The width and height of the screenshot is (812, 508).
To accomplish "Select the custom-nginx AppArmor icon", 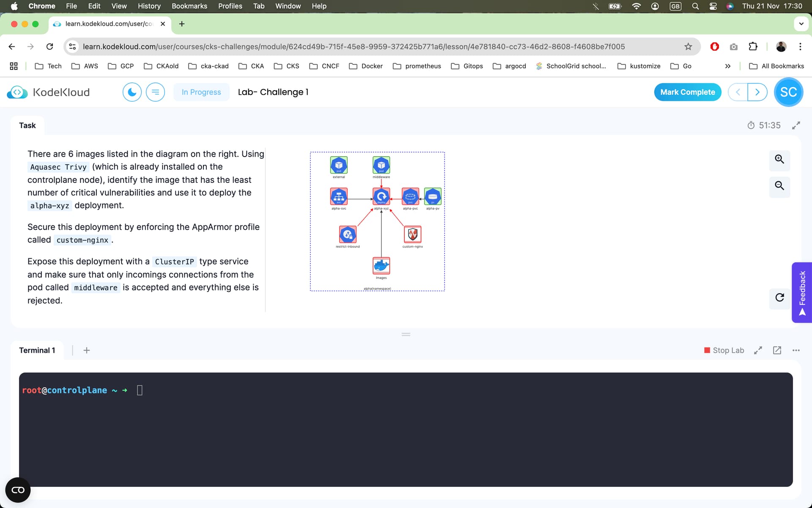I will pyautogui.click(x=412, y=234).
